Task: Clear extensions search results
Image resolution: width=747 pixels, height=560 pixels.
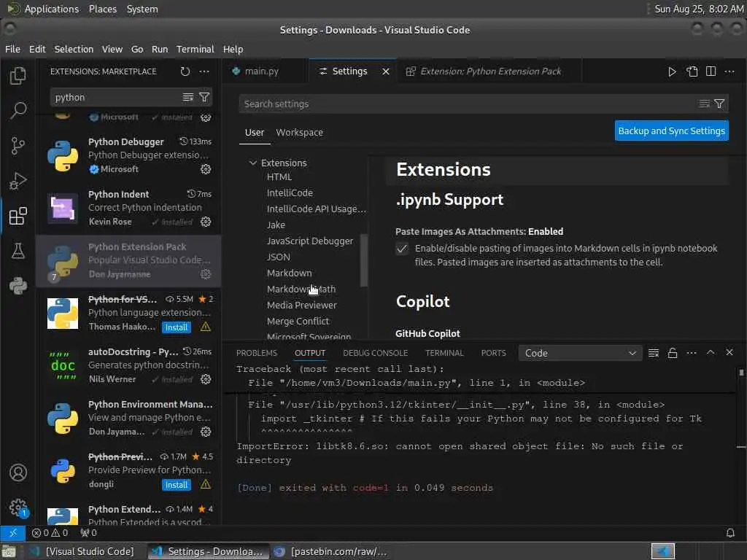Action: coord(187,97)
